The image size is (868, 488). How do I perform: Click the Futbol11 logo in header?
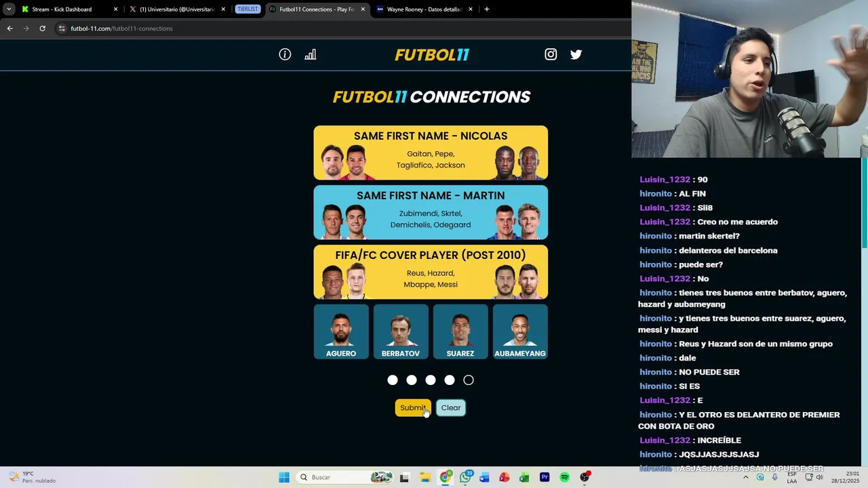click(432, 55)
